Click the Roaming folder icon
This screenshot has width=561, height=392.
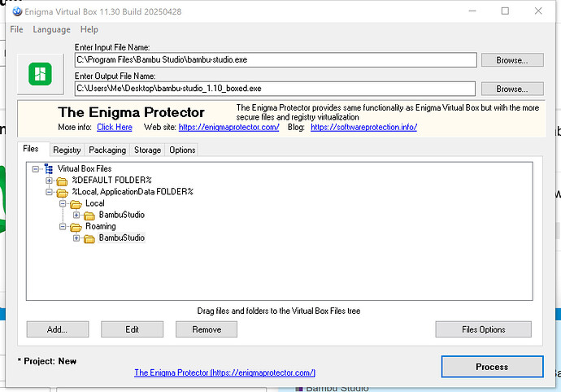[x=76, y=227]
